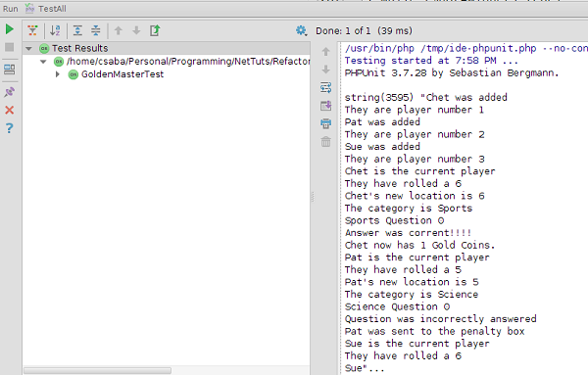Toggle the restore layout icon in the left sidebar
The image size is (588, 375).
[x=10, y=70]
